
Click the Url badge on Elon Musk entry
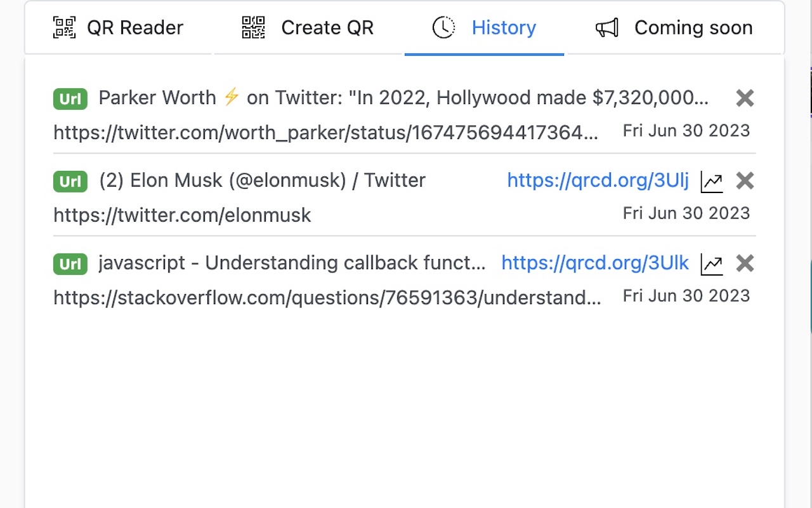click(x=70, y=182)
